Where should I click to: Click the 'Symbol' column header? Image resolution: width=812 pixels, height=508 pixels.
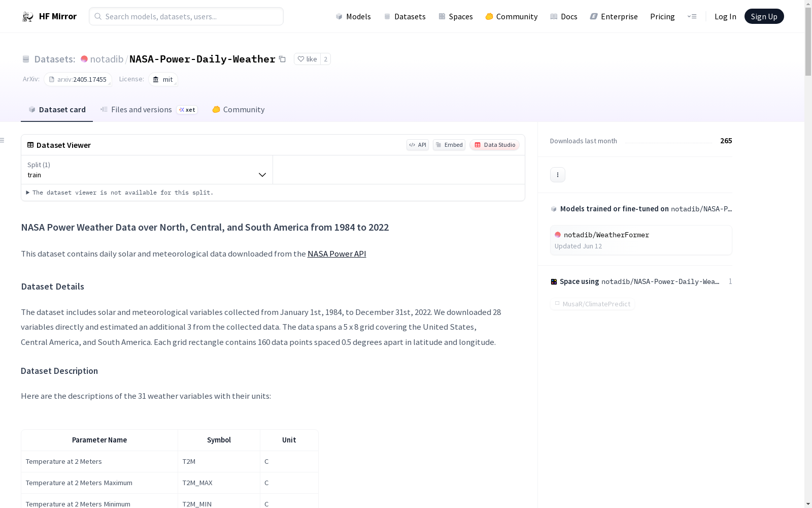coord(219,440)
